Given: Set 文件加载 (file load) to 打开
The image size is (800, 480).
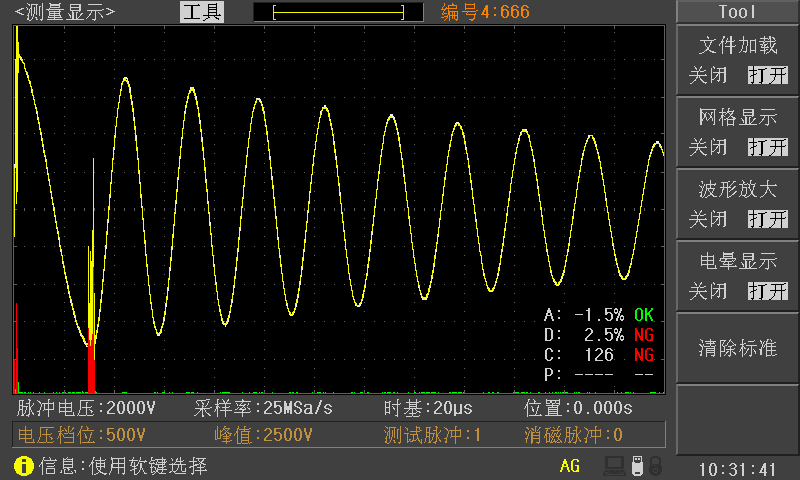Looking at the screenshot, I should click(767, 76).
